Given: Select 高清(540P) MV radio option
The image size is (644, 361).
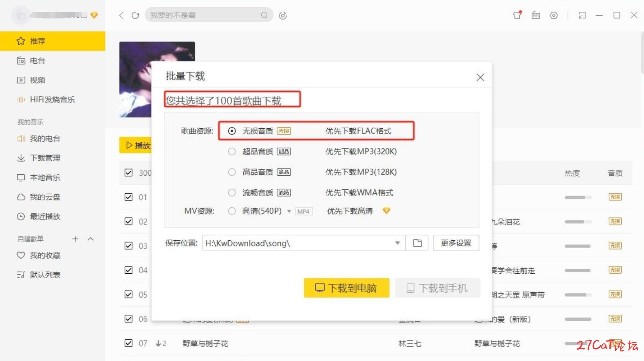Looking at the screenshot, I should 232,211.
